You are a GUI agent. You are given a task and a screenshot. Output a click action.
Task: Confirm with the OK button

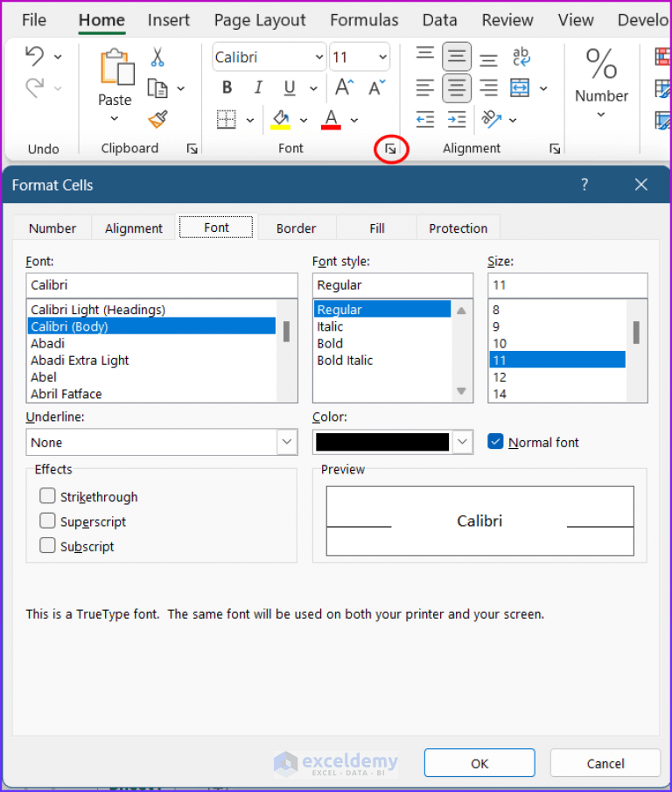pyautogui.click(x=479, y=763)
